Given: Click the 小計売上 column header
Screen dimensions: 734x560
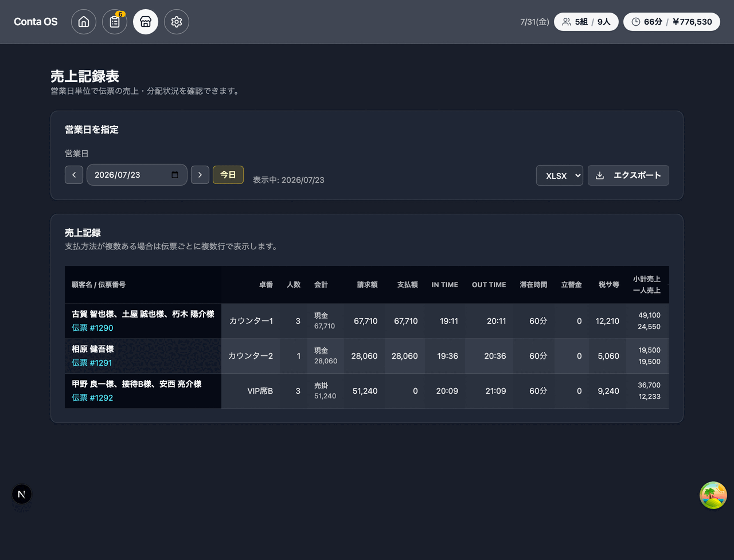Looking at the screenshot, I should click(x=647, y=279).
